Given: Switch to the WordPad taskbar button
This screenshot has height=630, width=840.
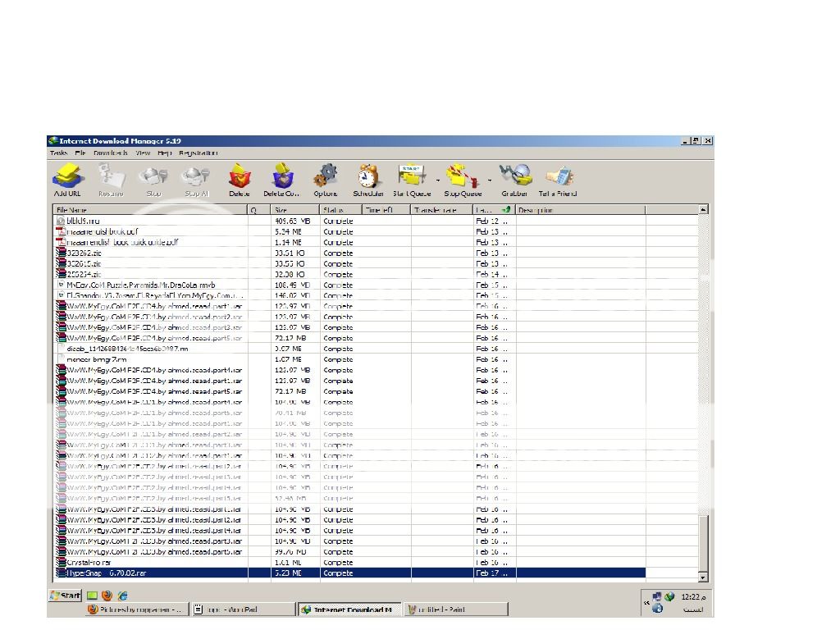Looking at the screenshot, I should click(244, 609).
